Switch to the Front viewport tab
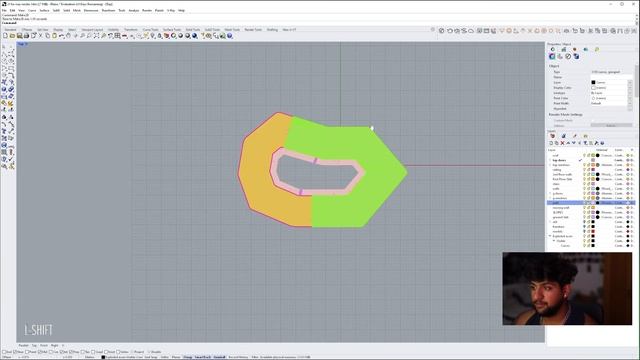640x360 pixels. [x=44, y=346]
